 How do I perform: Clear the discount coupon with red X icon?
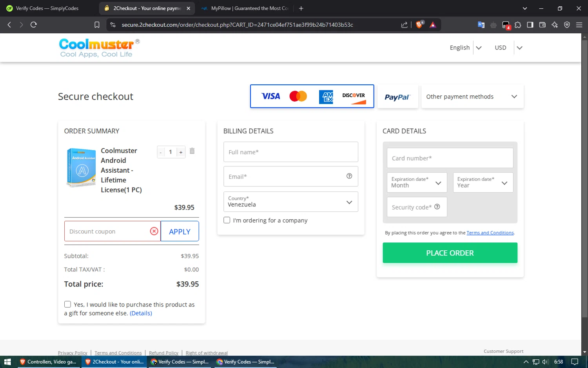(154, 231)
